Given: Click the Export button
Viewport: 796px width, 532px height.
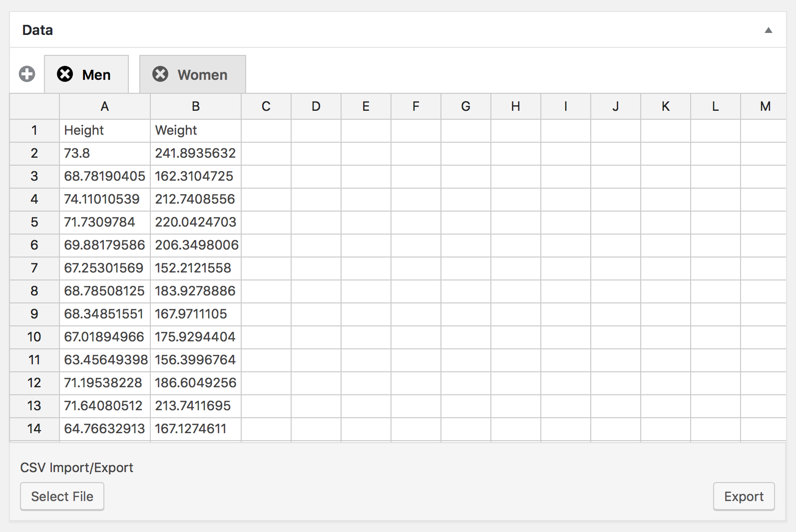Looking at the screenshot, I should click(x=744, y=497).
